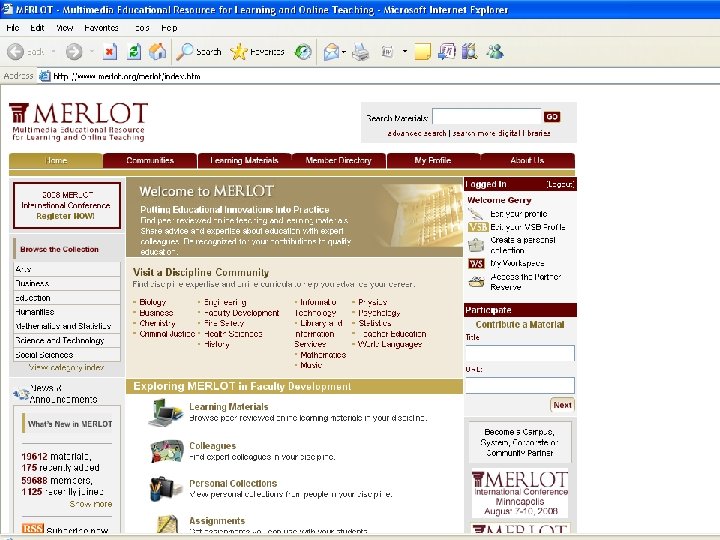The width and height of the screenshot is (720, 540).
Task: Open the Biology discipline community
Action: point(152,302)
